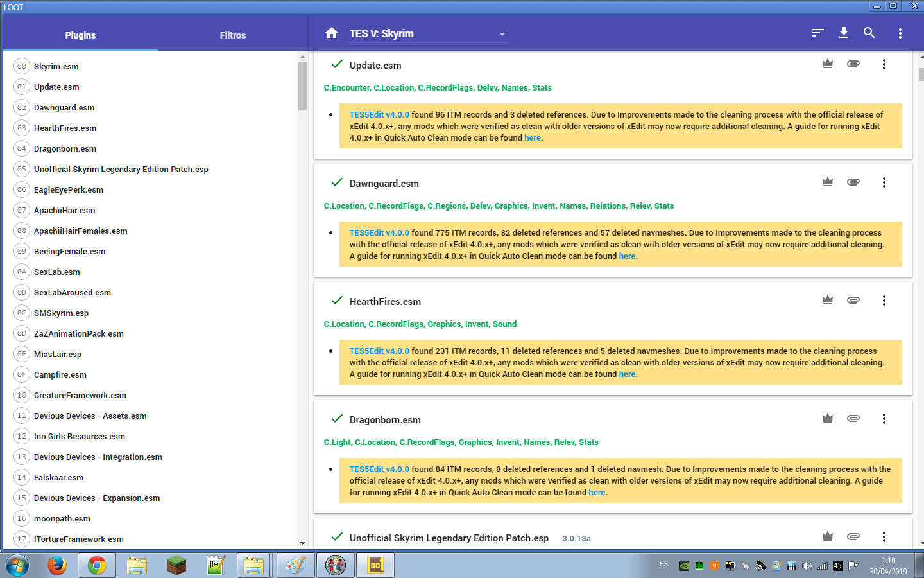Click 'here' link in Dragonborn.esm message
Image resolution: width=924 pixels, height=578 pixels.
[x=597, y=493]
